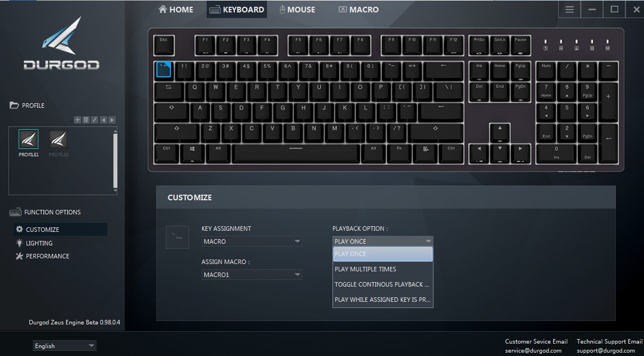Open the hamburger menu in title bar
Viewport: 644px width, 356px height.
[569, 10]
